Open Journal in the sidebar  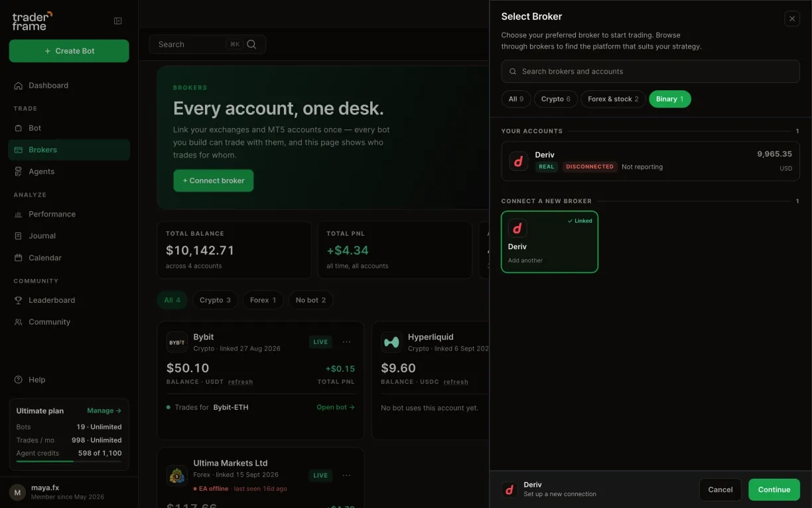pyautogui.click(x=69, y=236)
